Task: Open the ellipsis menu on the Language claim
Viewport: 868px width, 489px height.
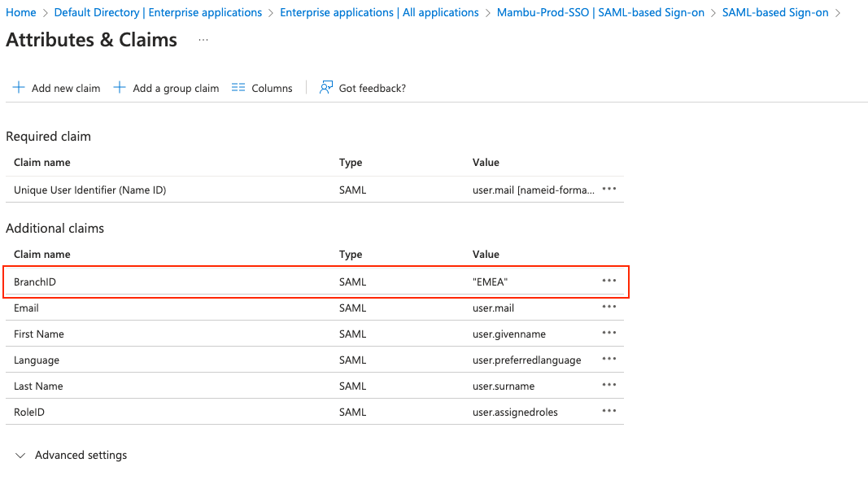Action: click(608, 359)
